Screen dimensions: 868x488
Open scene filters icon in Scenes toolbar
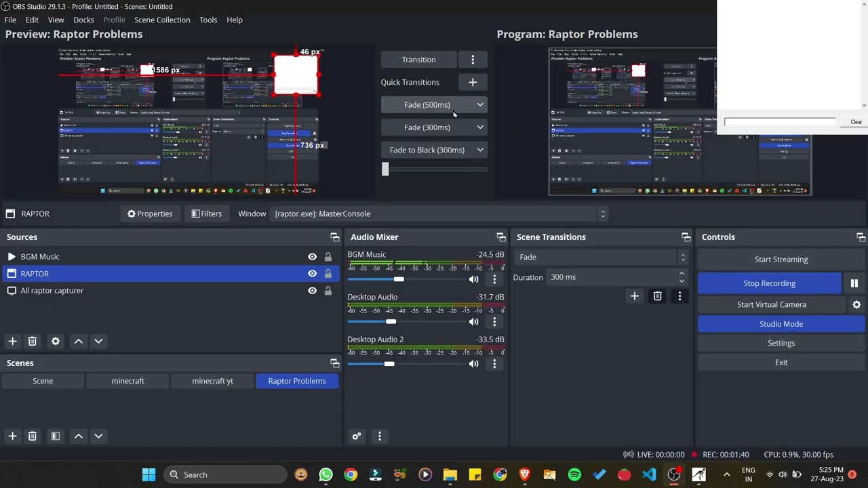pos(56,436)
